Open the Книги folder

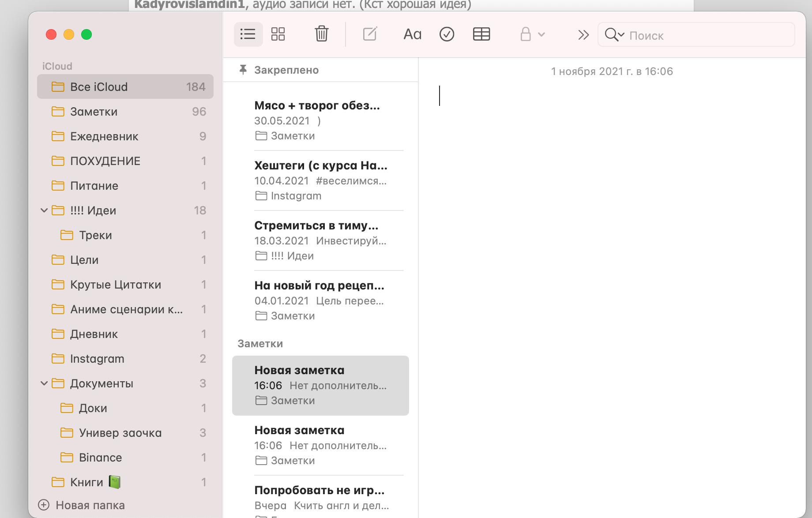click(86, 482)
